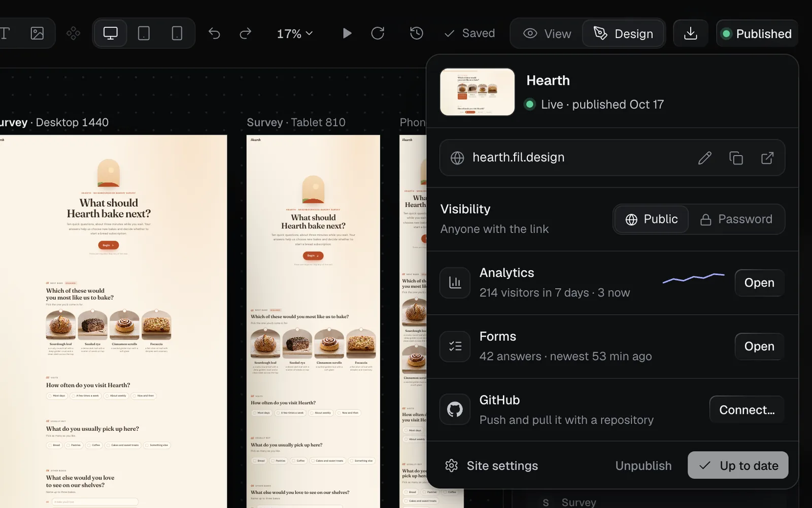This screenshot has height=508, width=812.
Task: Switch to phone viewport preview
Action: tap(177, 34)
